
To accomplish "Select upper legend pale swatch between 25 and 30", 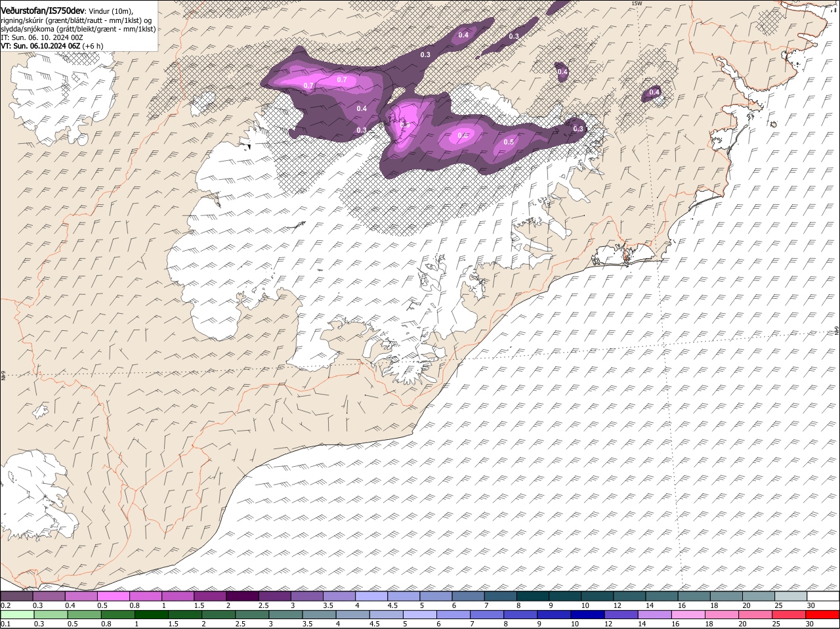I will point(790,596).
